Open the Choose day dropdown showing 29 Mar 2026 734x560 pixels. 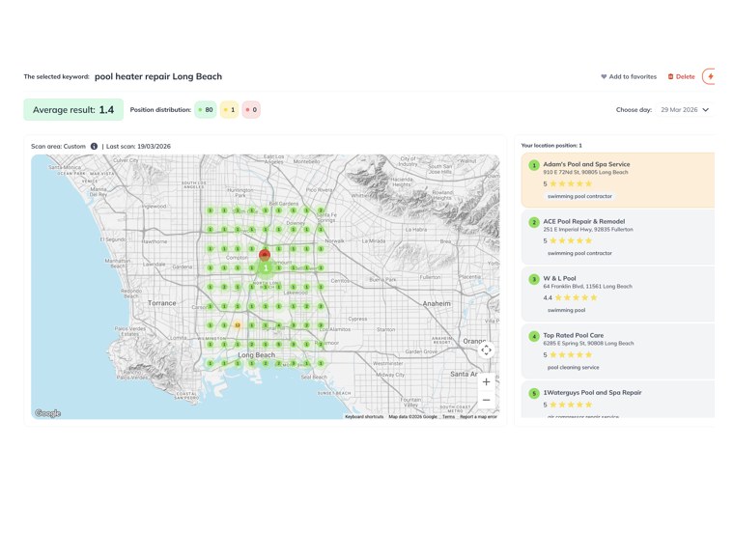(x=685, y=110)
